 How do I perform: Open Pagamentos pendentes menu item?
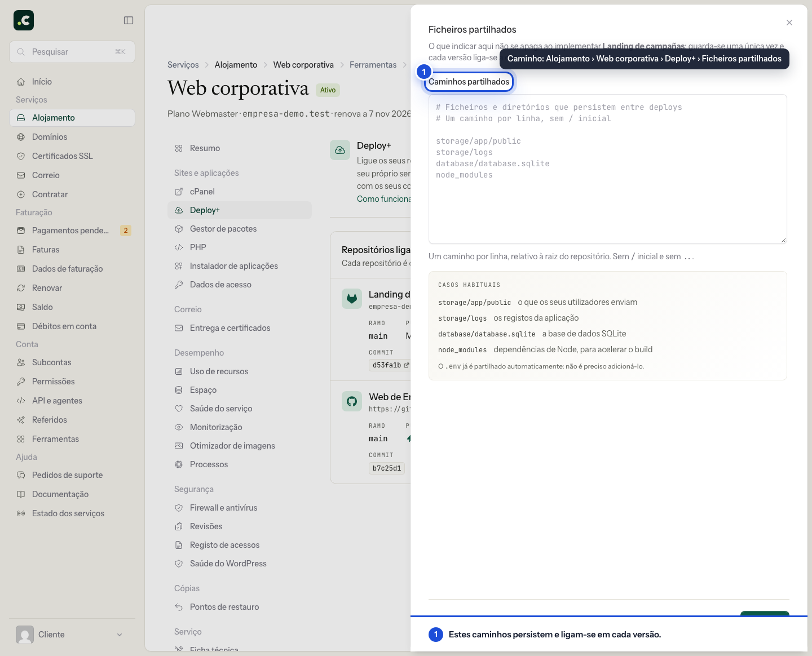72,231
